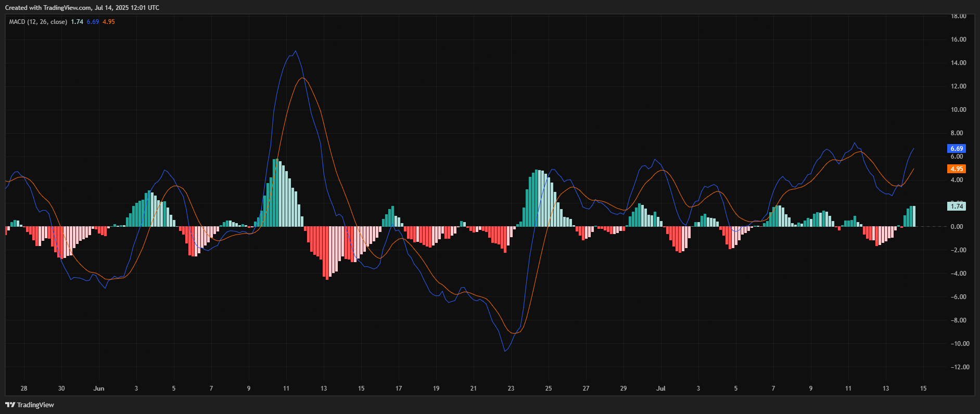Select the 17 date marker on time axis
Viewport: 980px width, 414px height.
[x=399, y=389]
